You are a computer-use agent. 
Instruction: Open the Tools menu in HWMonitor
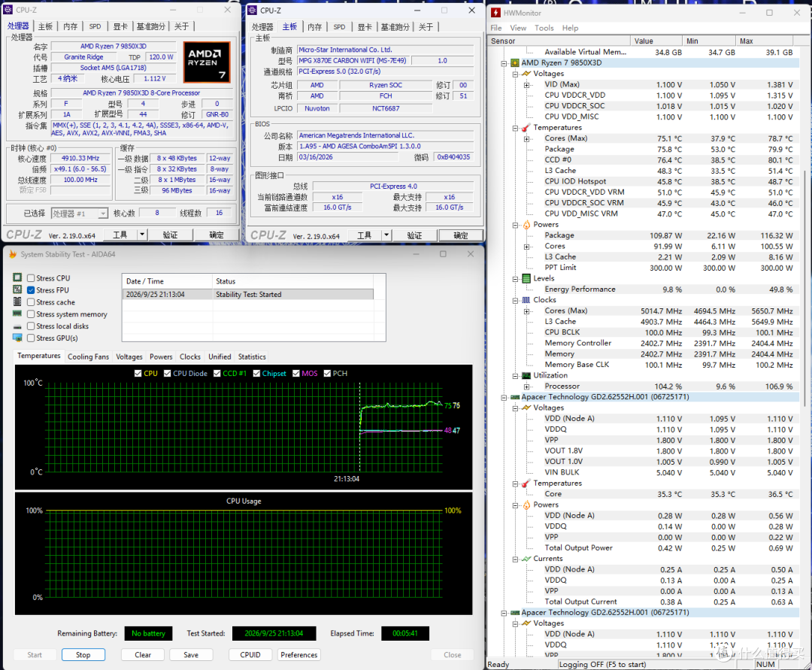544,28
